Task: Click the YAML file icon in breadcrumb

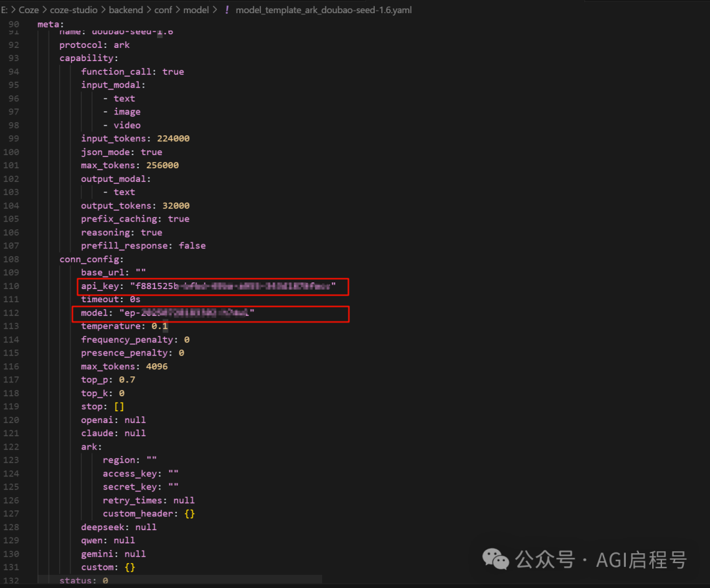Action: click(x=227, y=10)
